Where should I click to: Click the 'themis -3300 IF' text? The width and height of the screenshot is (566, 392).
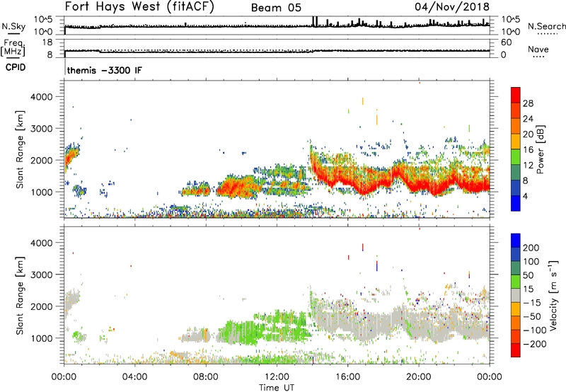105,70
